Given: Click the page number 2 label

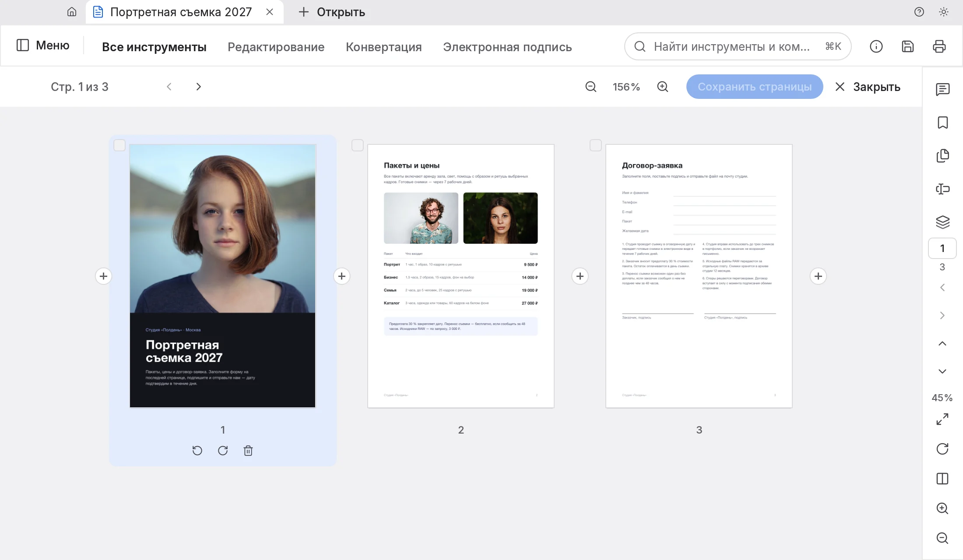Looking at the screenshot, I should (x=461, y=430).
